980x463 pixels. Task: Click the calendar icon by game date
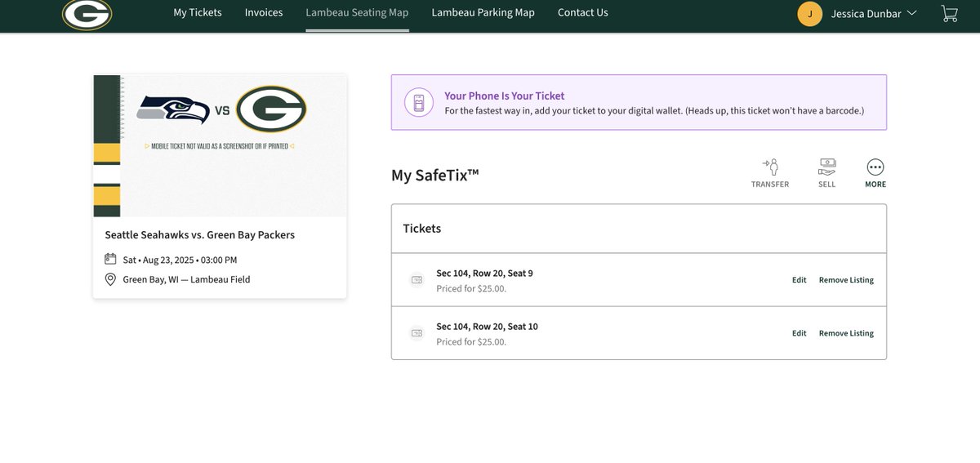point(111,260)
